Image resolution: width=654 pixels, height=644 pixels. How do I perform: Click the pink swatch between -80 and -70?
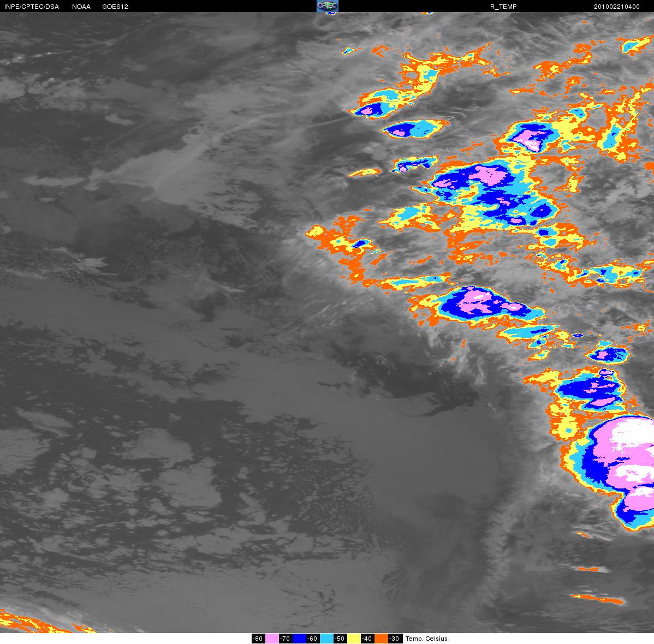[272, 639]
